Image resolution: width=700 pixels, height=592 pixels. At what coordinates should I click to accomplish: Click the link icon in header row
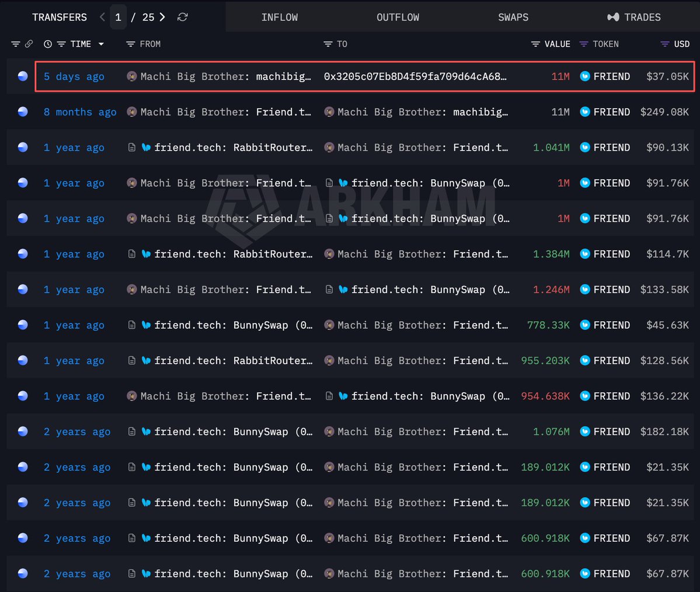(x=29, y=44)
